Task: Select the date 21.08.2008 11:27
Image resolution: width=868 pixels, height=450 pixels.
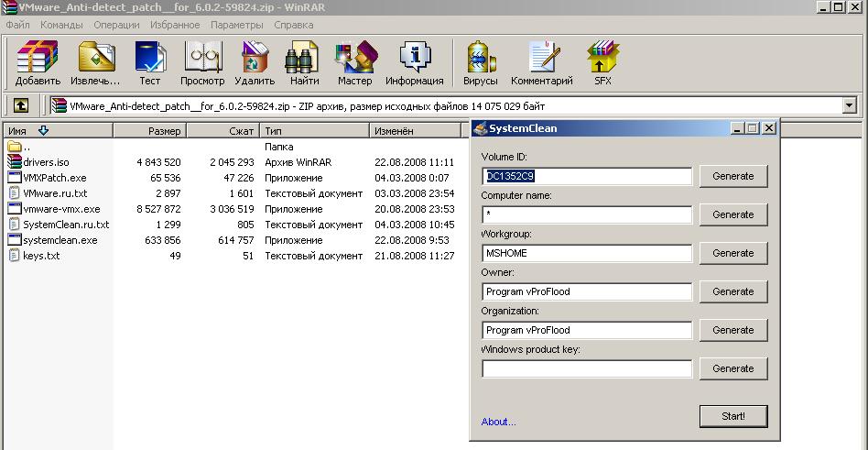Action: point(414,256)
